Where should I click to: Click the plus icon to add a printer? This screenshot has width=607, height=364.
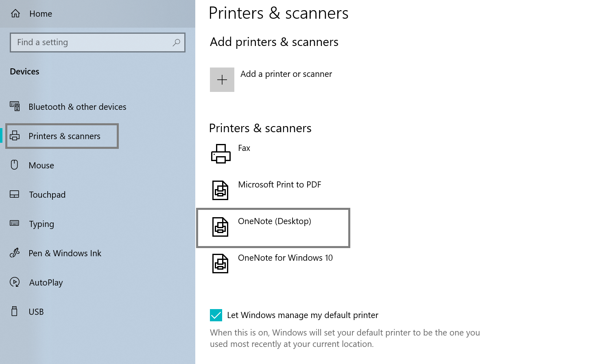point(222,80)
